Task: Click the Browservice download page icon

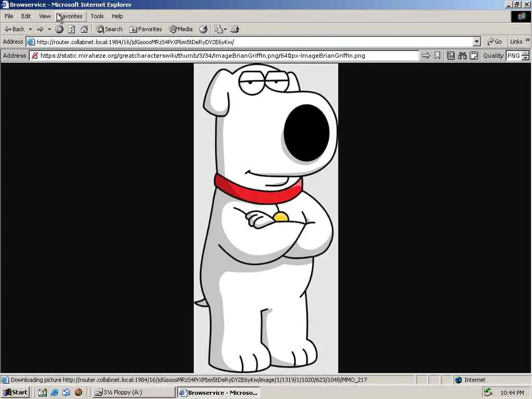Action: tap(450, 56)
